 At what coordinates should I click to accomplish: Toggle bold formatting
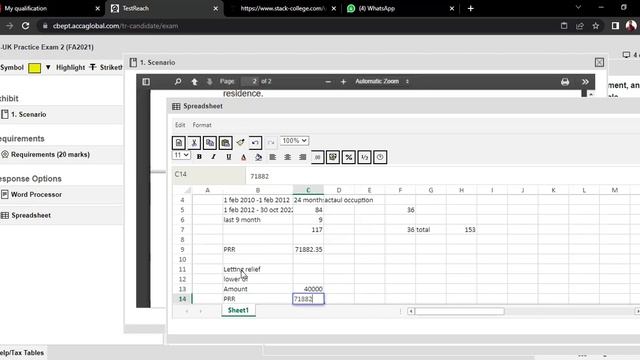click(x=199, y=157)
